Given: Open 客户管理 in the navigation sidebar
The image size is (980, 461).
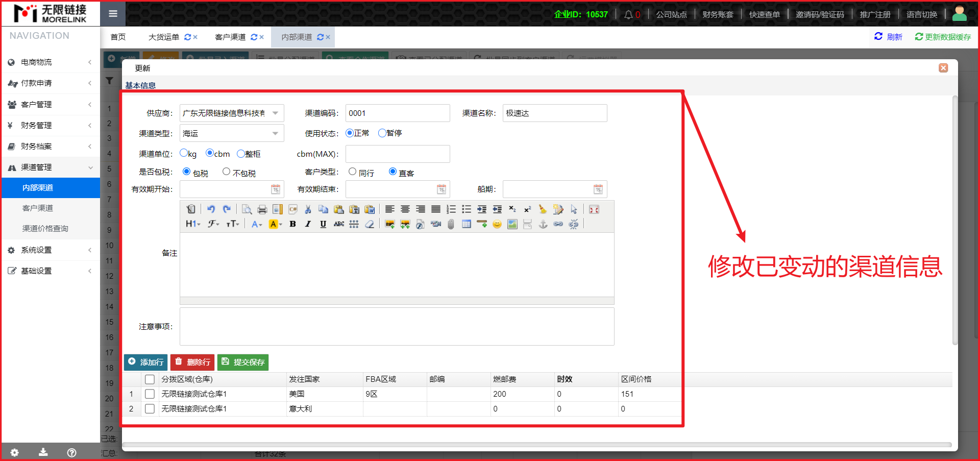Looking at the screenshot, I should pyautogui.click(x=36, y=104).
